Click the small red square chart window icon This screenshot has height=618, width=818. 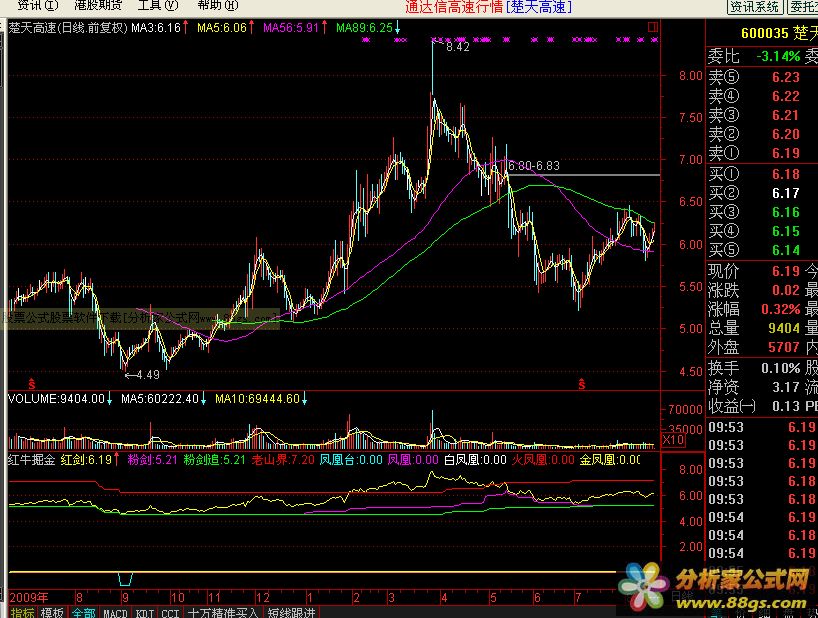pyautogui.click(x=653, y=27)
